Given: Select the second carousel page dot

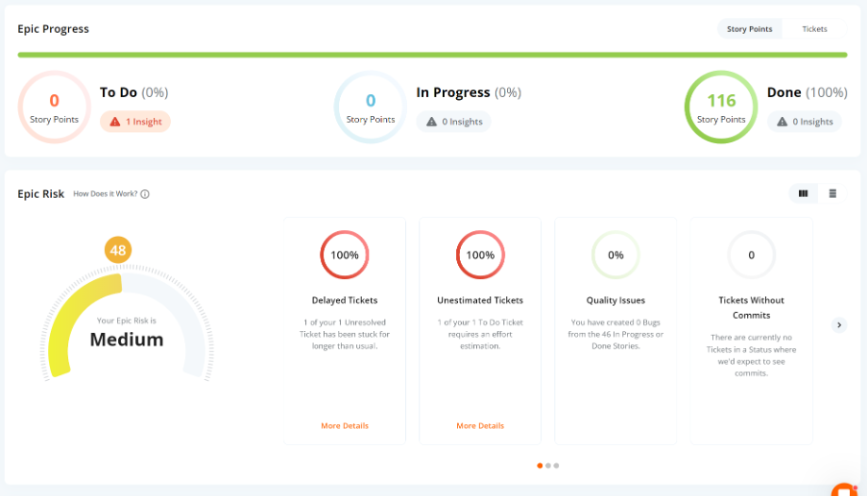Looking at the screenshot, I should (548, 465).
